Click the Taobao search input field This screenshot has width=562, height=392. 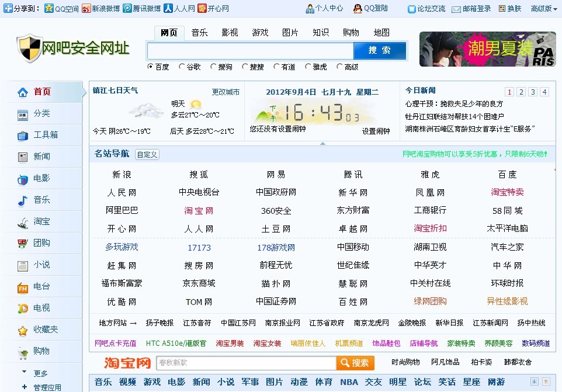(x=246, y=363)
